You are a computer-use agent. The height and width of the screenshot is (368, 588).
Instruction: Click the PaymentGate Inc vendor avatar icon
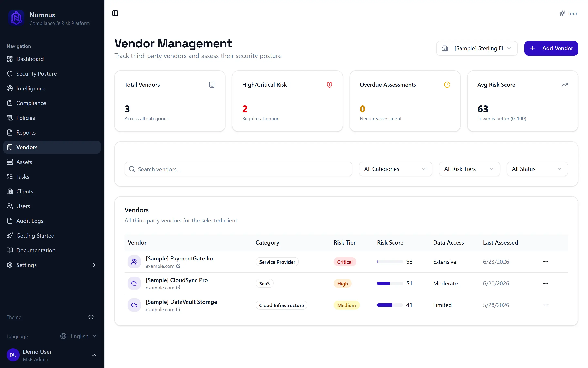point(134,262)
